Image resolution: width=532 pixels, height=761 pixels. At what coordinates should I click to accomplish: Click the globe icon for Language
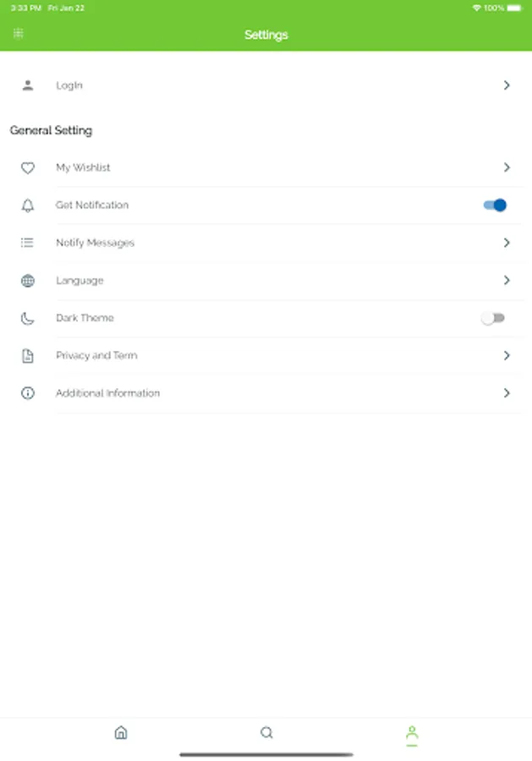(x=28, y=281)
